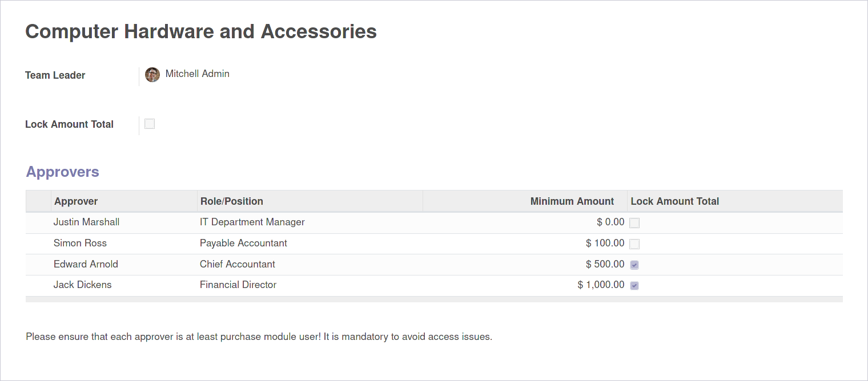Click Mitchell Admin's avatar picture
Screen dimensions: 868x381
click(152, 75)
